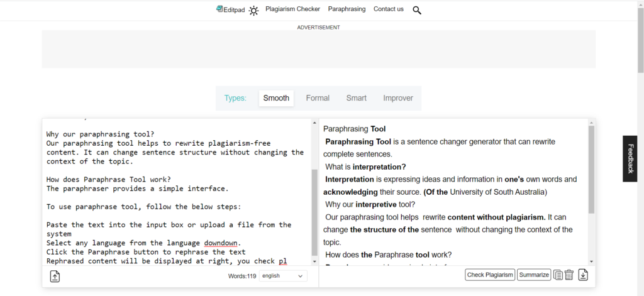Click the page vertical scrollbar thumb
The image size is (644, 296).
coord(640,41)
